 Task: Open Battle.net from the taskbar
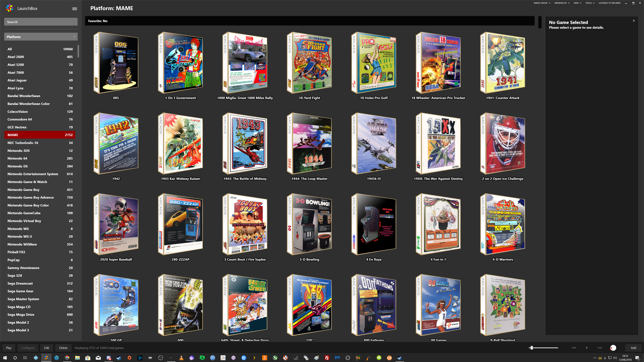click(140, 358)
